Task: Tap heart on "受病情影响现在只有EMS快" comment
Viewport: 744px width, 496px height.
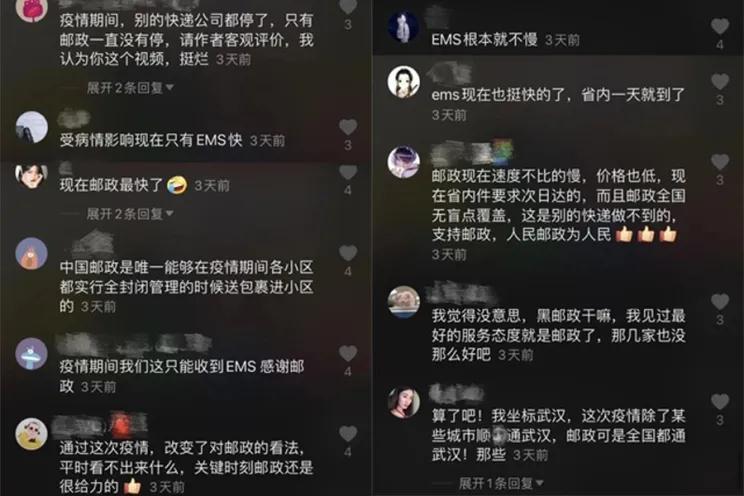Action: tap(348, 127)
